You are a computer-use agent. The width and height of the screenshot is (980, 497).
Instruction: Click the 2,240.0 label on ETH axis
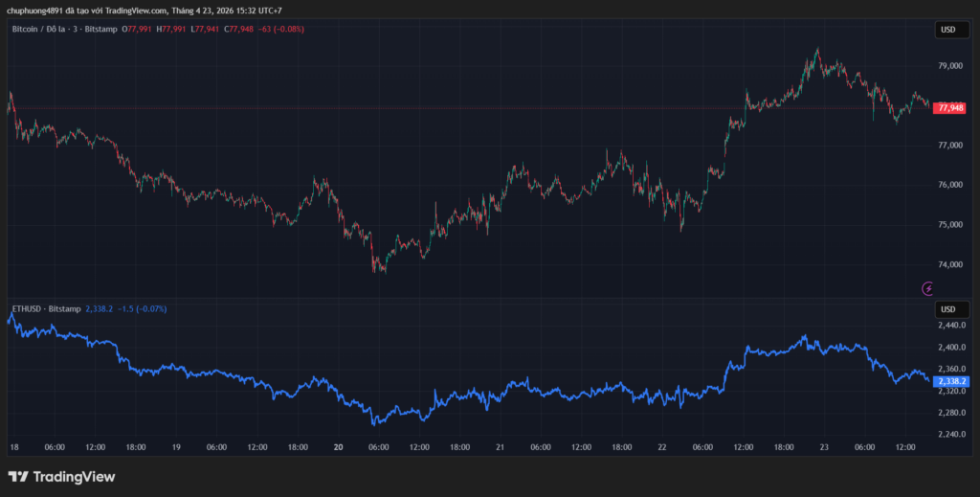point(950,435)
